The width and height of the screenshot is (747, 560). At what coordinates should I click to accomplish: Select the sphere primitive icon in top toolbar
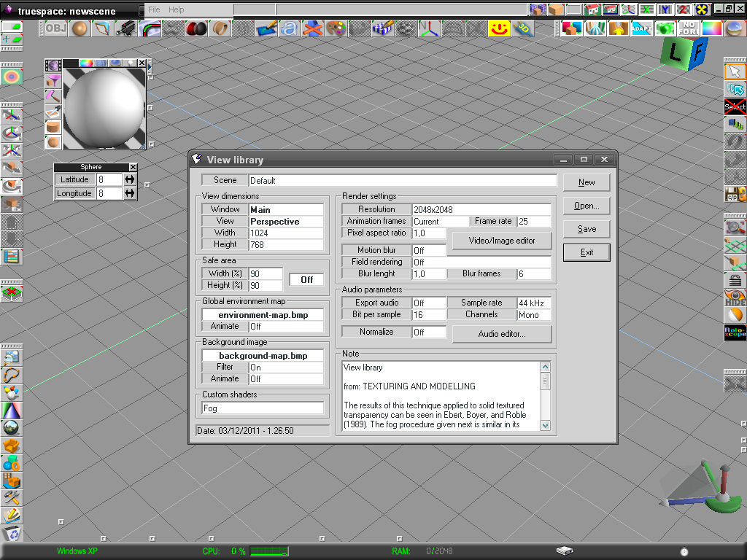(x=80, y=28)
